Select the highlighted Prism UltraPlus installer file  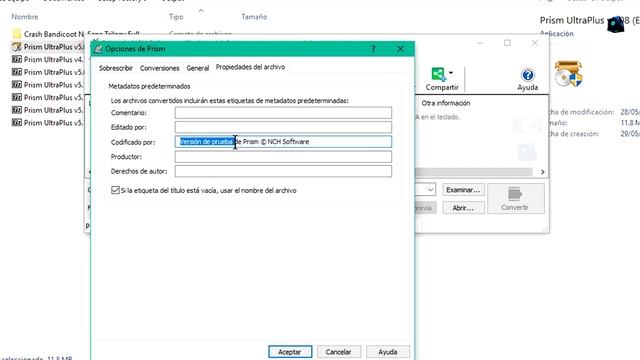(x=48, y=47)
